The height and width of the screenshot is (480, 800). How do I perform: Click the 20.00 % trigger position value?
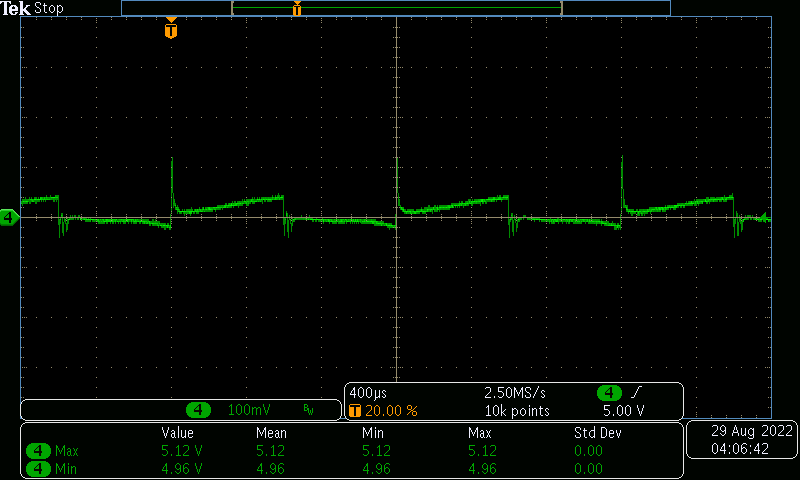pyautogui.click(x=391, y=411)
